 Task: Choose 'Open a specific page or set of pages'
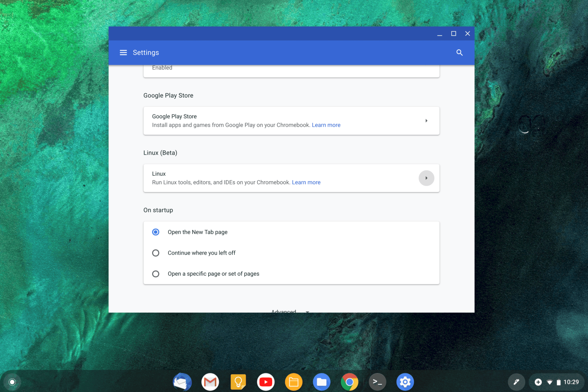tap(156, 274)
